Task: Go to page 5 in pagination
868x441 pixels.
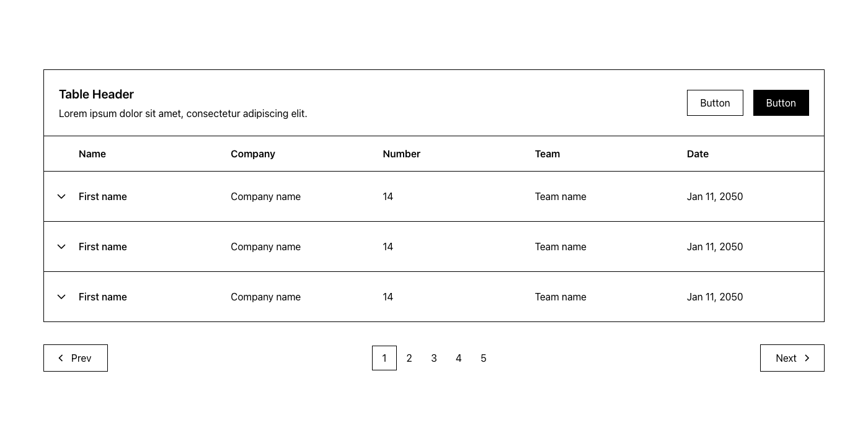Action: (484, 358)
